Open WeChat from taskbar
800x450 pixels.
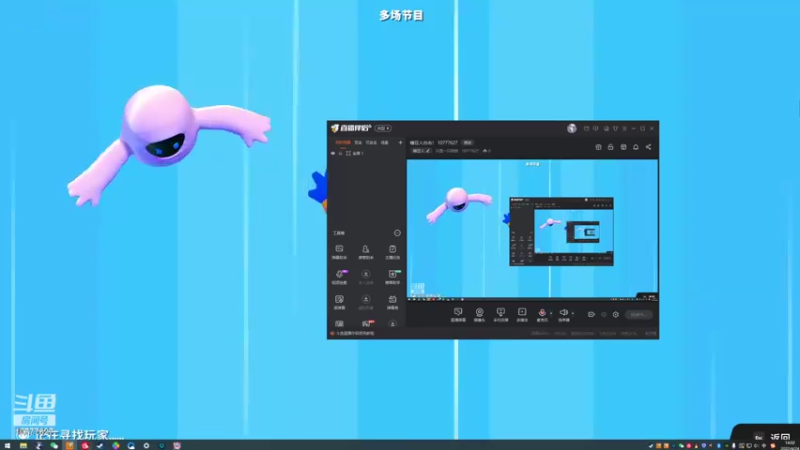(54, 445)
